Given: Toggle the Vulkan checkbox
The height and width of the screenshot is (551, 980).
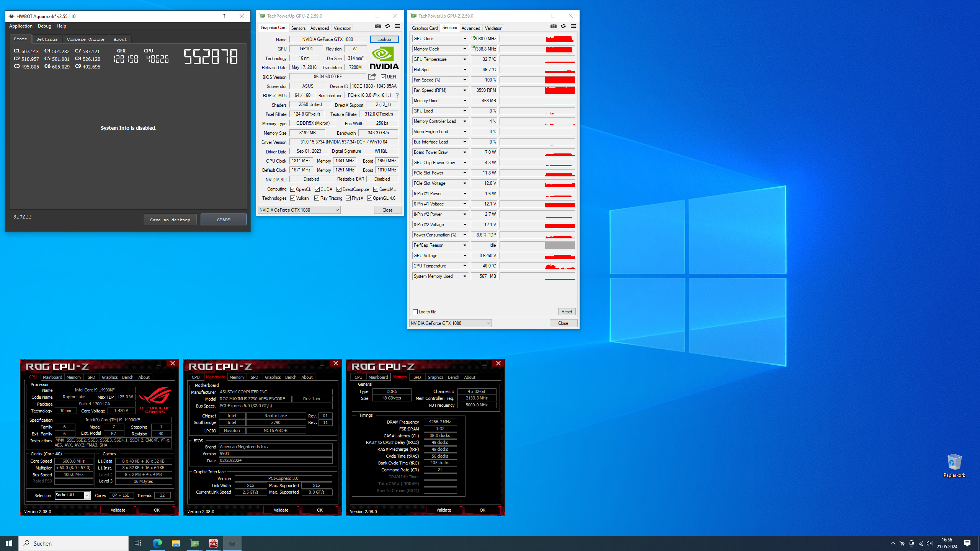Looking at the screenshot, I should pos(292,198).
